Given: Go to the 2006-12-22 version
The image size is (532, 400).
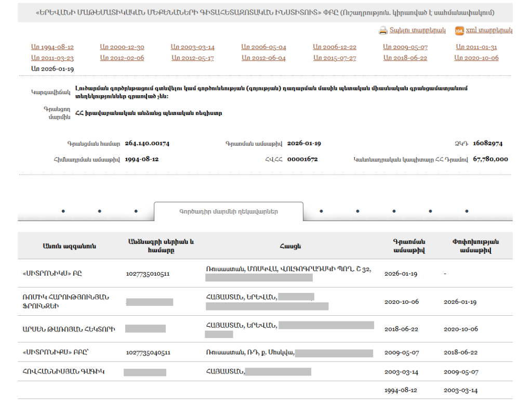Looking at the screenshot, I should pyautogui.click(x=335, y=47).
